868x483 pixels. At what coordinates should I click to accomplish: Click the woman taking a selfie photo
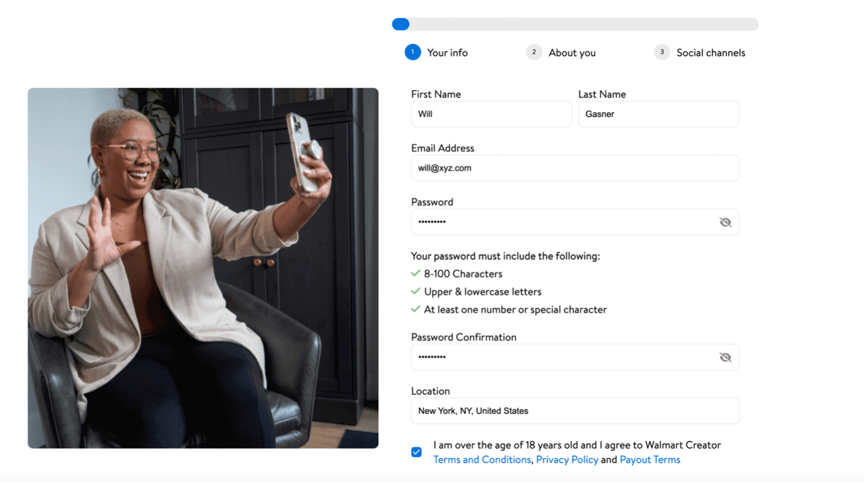(203, 268)
